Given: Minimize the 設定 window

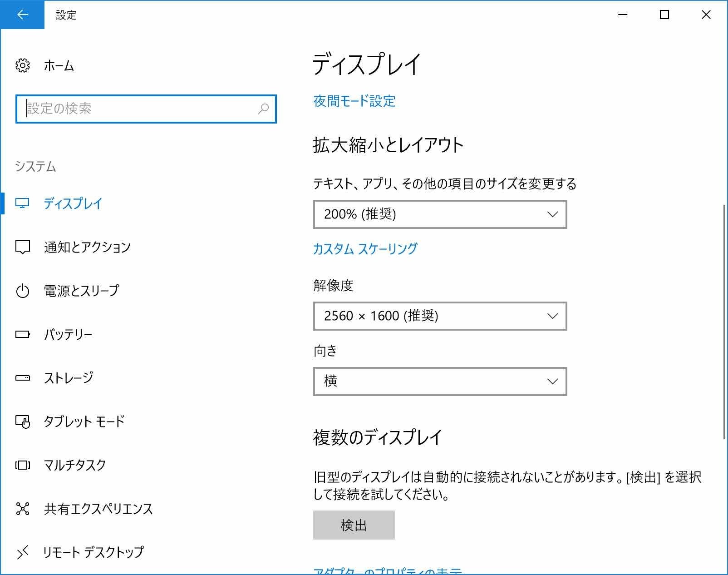Looking at the screenshot, I should 623,15.
